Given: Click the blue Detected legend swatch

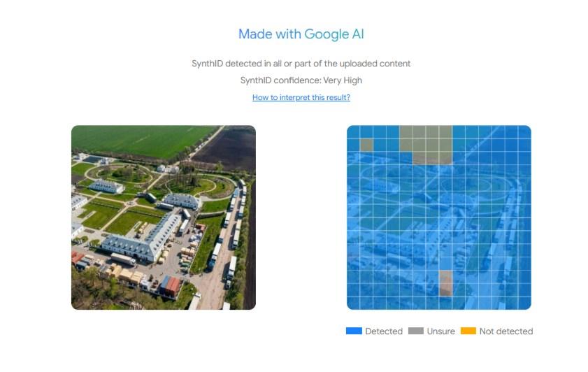Looking at the screenshot, I should click(353, 331).
